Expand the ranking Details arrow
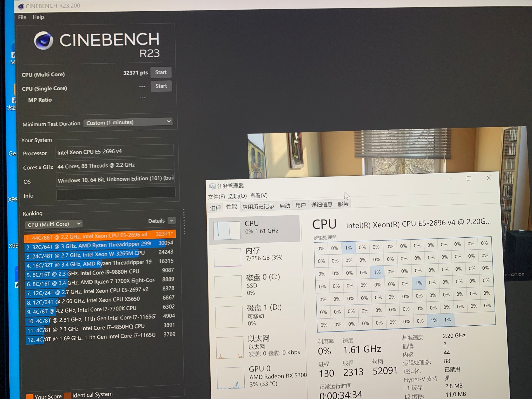This screenshot has width=532, height=399. [x=172, y=220]
